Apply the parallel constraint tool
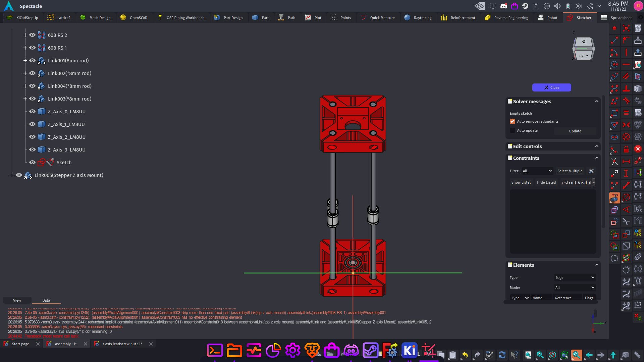The image size is (644, 362). point(626,77)
